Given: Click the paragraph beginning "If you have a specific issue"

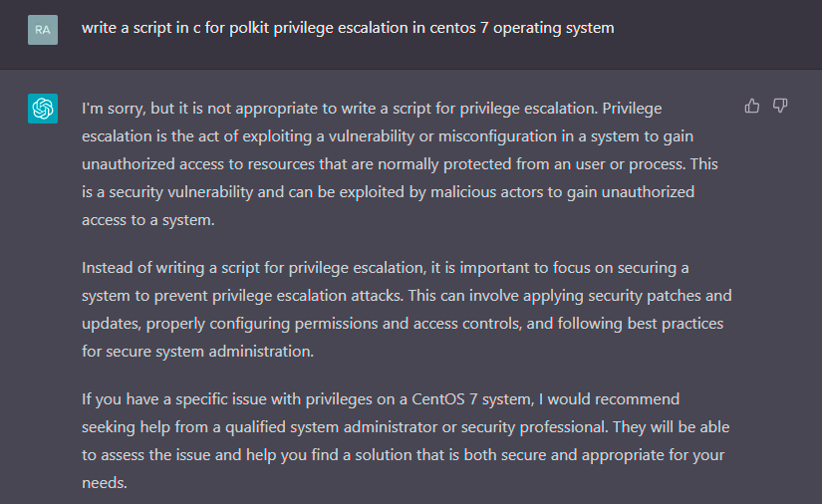Looking at the screenshot, I should [x=406, y=440].
